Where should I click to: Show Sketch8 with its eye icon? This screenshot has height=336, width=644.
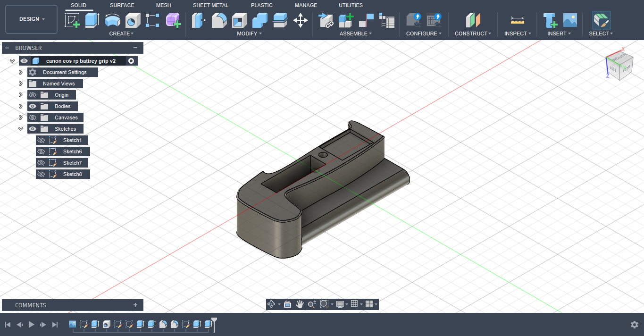pos(41,174)
